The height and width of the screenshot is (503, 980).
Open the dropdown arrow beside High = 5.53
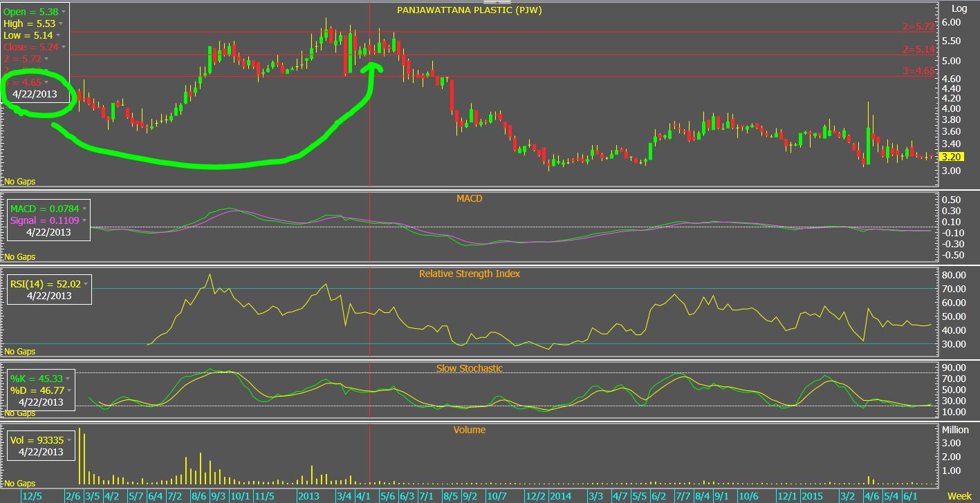(60, 24)
